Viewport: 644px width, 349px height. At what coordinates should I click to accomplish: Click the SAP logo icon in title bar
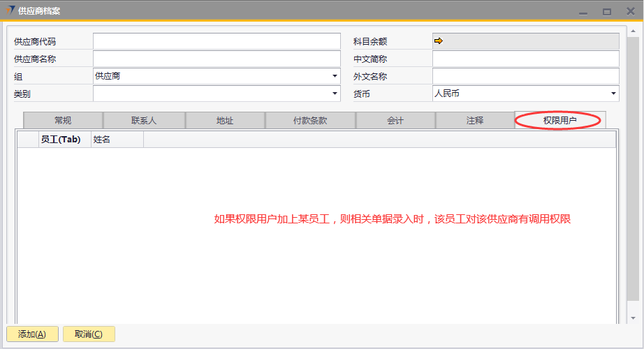[x=10, y=11]
